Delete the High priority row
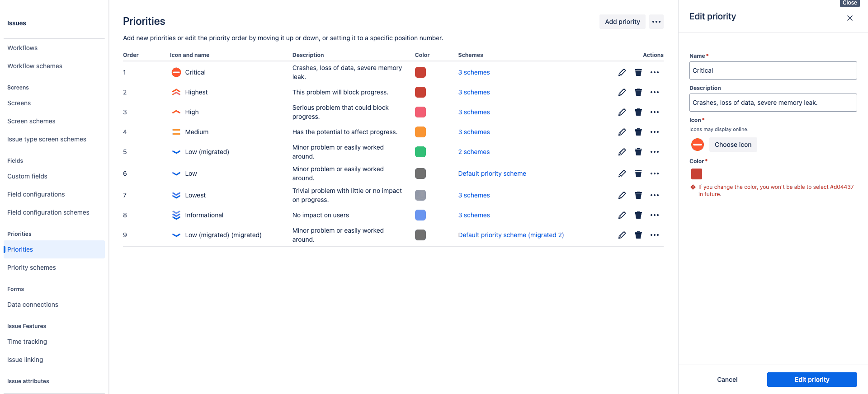The height and width of the screenshot is (394, 868). click(638, 112)
